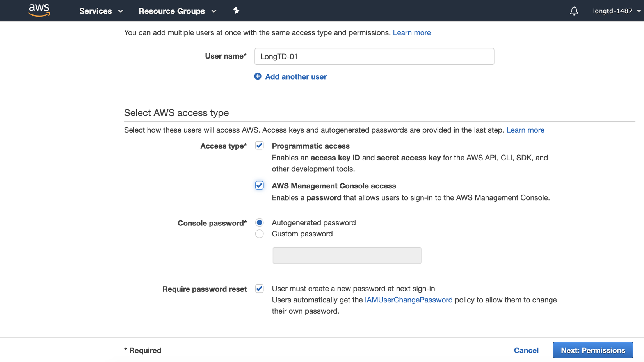Screen dimensions: 644x362
Task: Click the Cancel link
Action: click(x=526, y=350)
